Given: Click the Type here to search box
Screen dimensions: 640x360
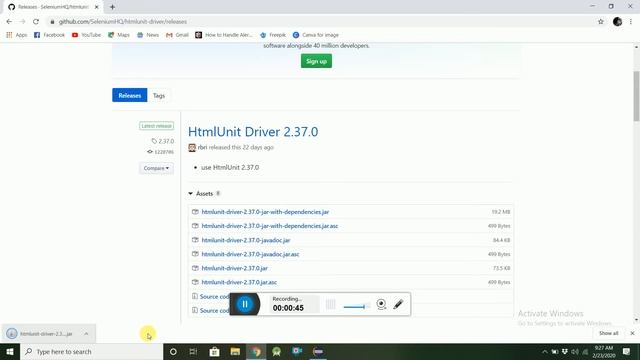Looking at the screenshot, I should coord(91,351).
